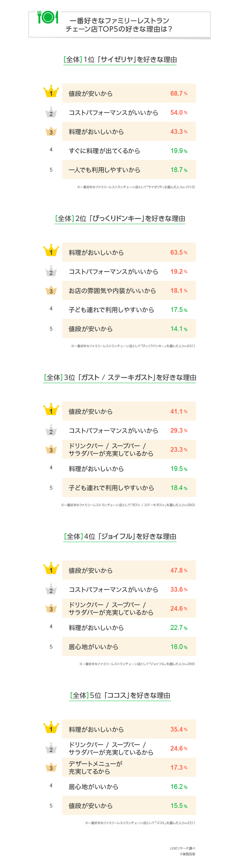Click the 68.7% value in the サイゼリヤ ranking

point(178,93)
